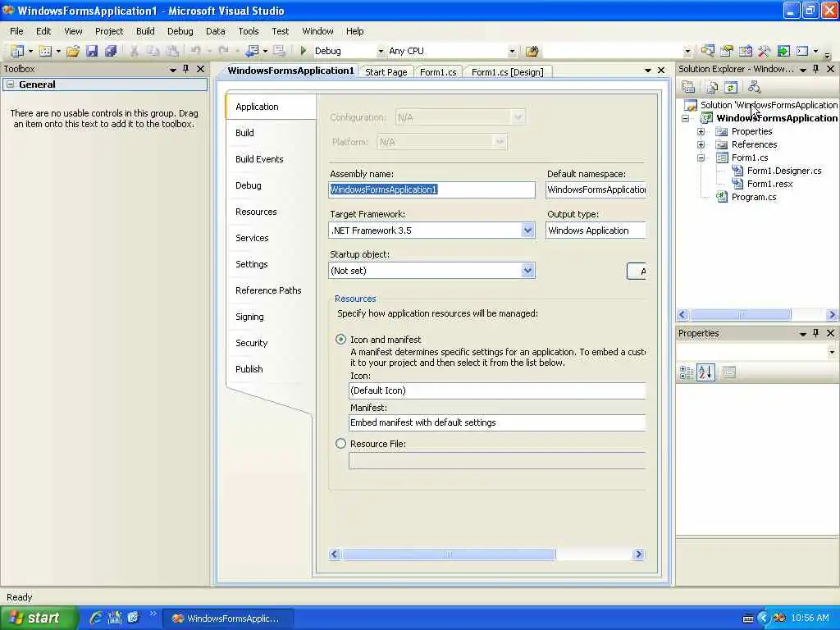Open the Startup object dropdown
The width and height of the screenshot is (840, 630).
(527, 271)
